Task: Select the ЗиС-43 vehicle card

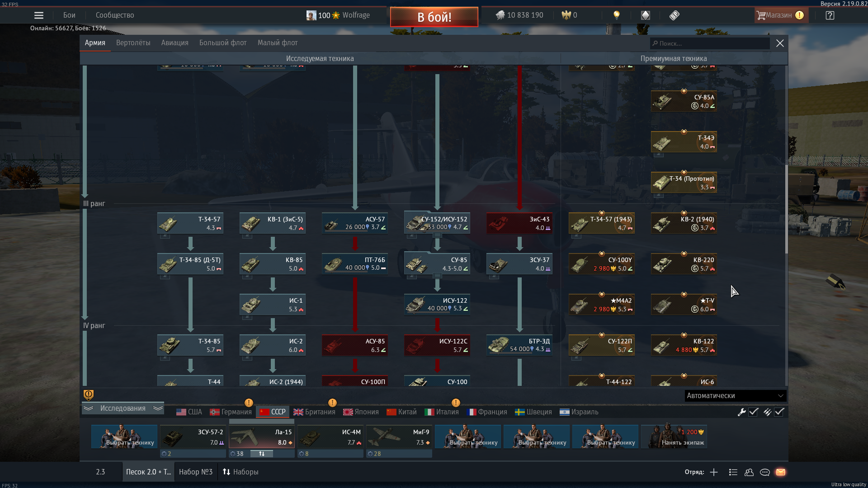Action: [x=519, y=223]
